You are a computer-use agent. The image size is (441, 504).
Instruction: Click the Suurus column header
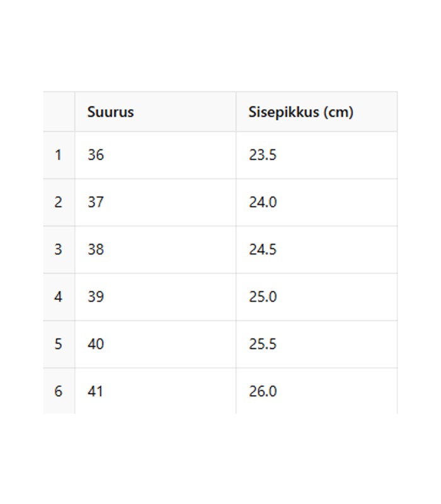(x=155, y=112)
